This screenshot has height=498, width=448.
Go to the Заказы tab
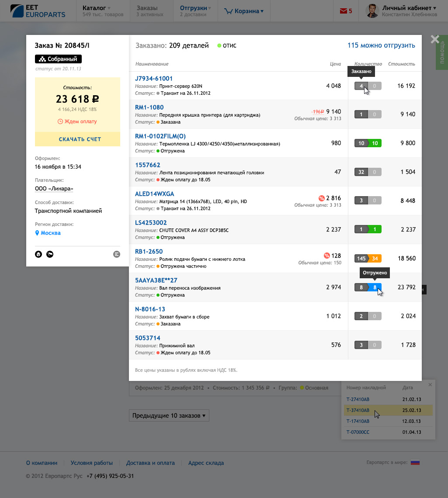pyautogui.click(x=147, y=8)
